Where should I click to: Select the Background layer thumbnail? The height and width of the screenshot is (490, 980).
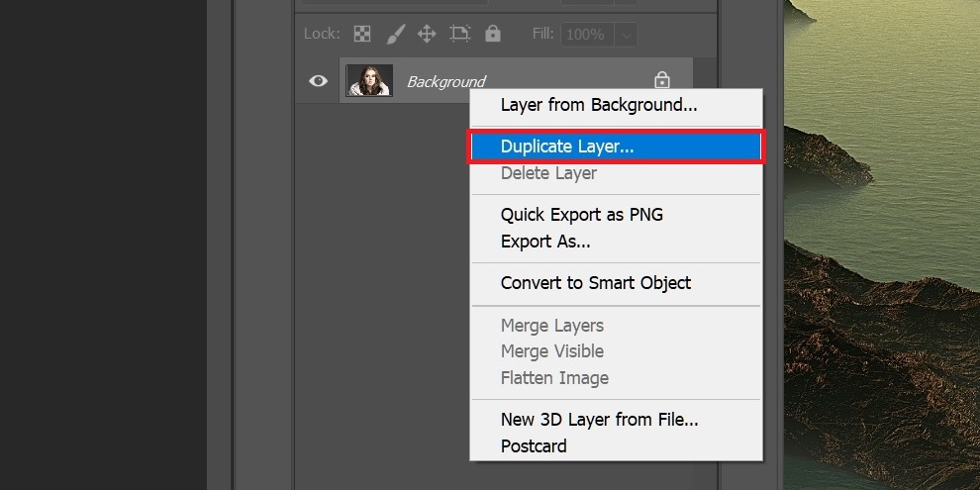[x=369, y=80]
